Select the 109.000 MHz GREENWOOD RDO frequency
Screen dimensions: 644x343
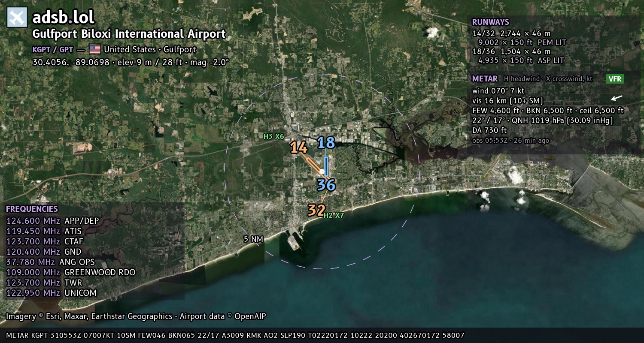click(x=70, y=273)
